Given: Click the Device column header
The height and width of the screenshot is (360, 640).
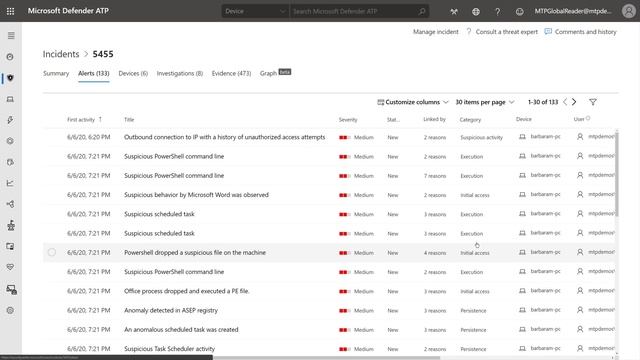Looking at the screenshot, I should coord(524,119).
